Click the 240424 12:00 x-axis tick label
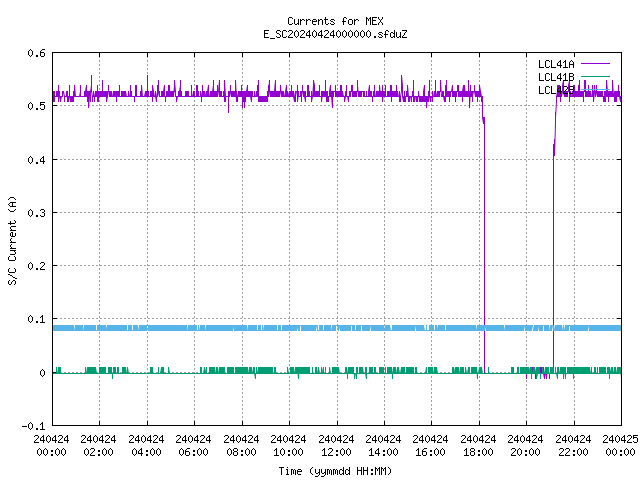The width and height of the screenshot is (640, 480). click(x=336, y=446)
